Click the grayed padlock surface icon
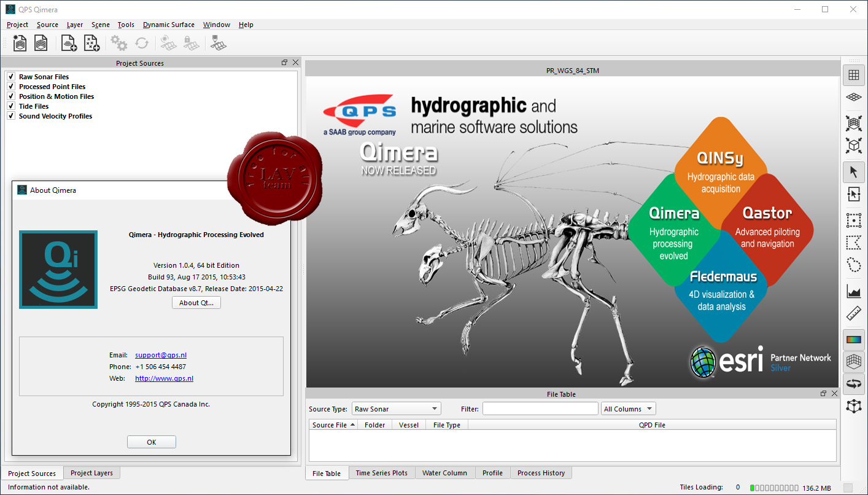868x495 pixels. pos(192,44)
